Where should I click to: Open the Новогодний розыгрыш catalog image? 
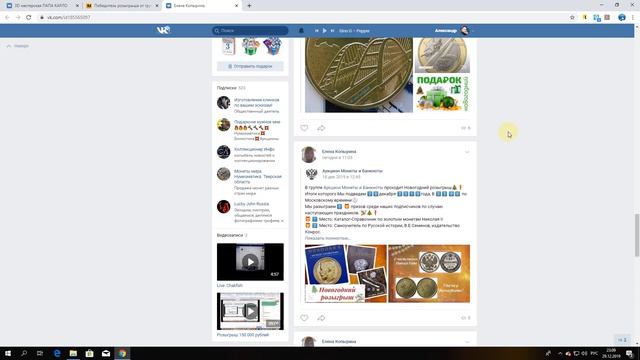coord(346,273)
